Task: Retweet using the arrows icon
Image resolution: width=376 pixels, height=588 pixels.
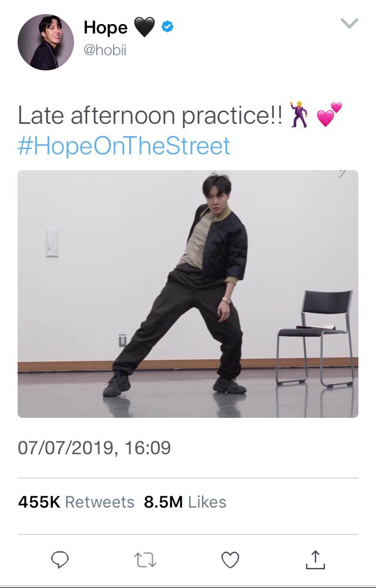Action: click(145, 560)
